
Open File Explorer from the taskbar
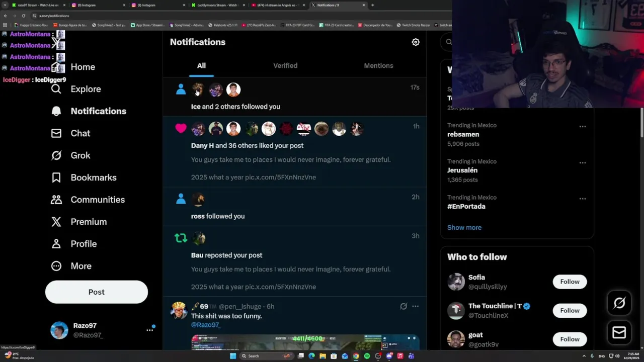323,356
